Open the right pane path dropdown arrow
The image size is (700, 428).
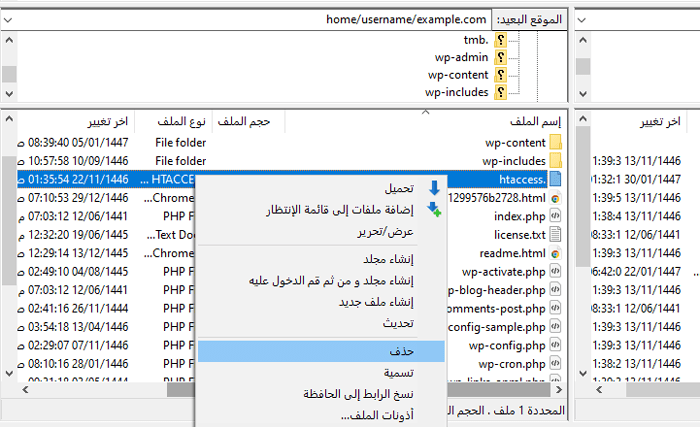click(x=581, y=20)
